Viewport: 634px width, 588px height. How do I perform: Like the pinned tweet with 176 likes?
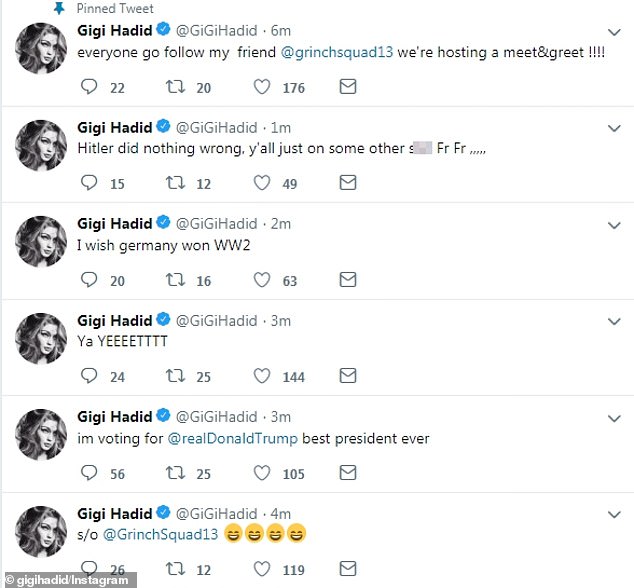tap(262, 87)
